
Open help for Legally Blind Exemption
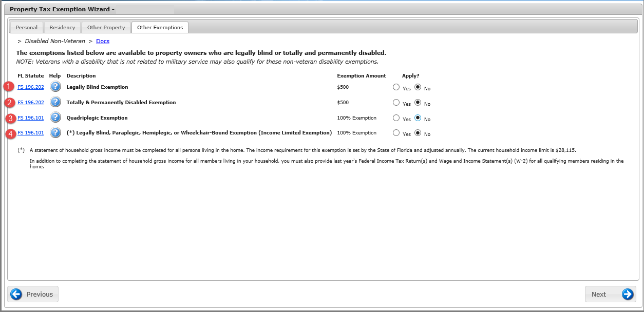pos(55,87)
